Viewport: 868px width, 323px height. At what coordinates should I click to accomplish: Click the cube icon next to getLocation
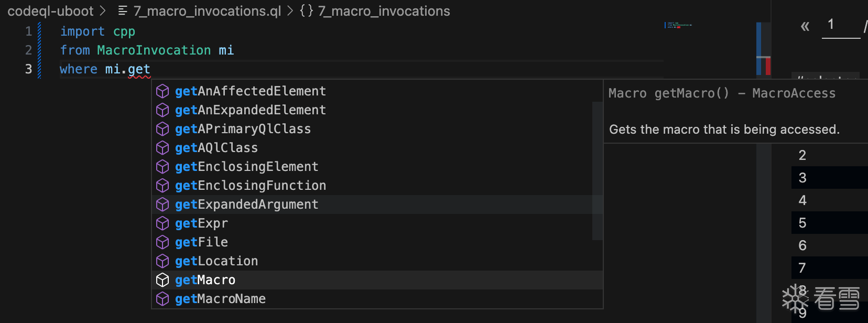162,261
